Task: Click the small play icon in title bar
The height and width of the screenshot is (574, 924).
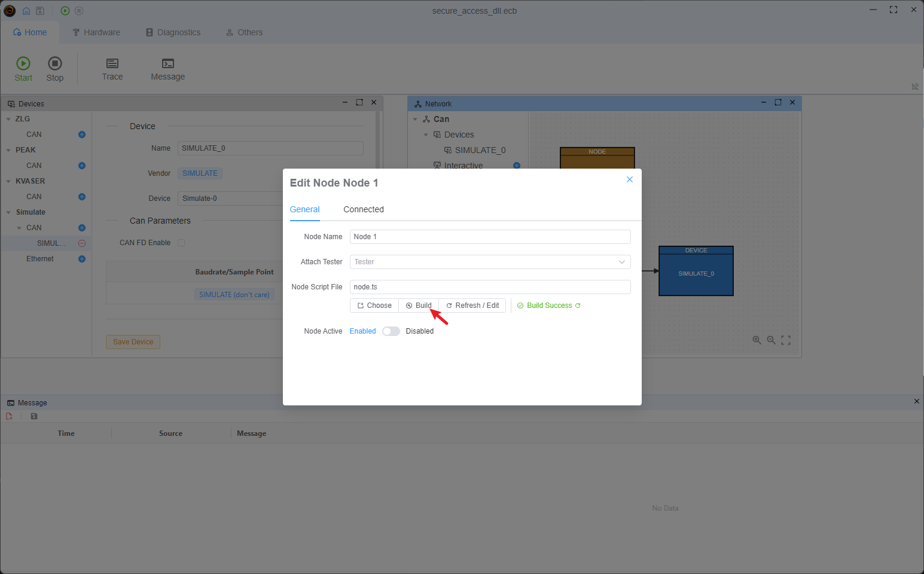Action: 65,11
